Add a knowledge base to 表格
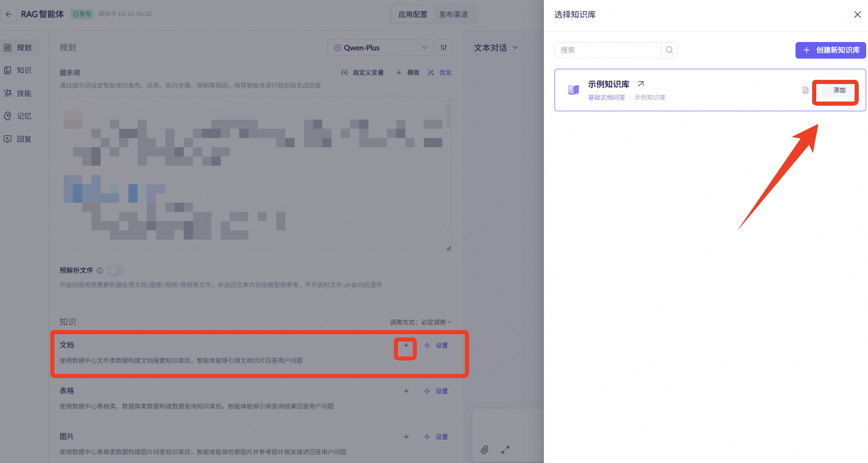This screenshot has width=868, height=463. [406, 391]
